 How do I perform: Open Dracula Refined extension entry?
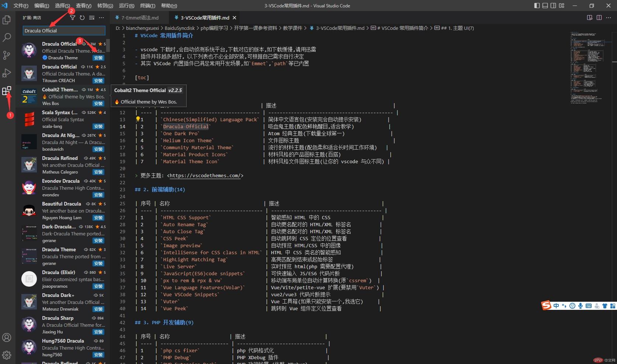click(63, 165)
